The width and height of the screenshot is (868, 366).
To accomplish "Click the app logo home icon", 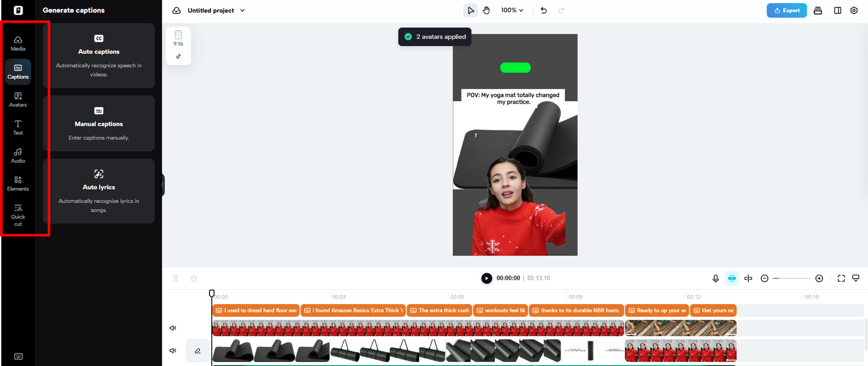I will [18, 10].
